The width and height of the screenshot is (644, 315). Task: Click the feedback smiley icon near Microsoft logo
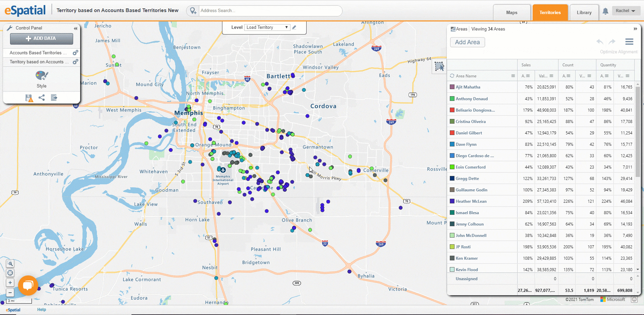[x=634, y=299]
